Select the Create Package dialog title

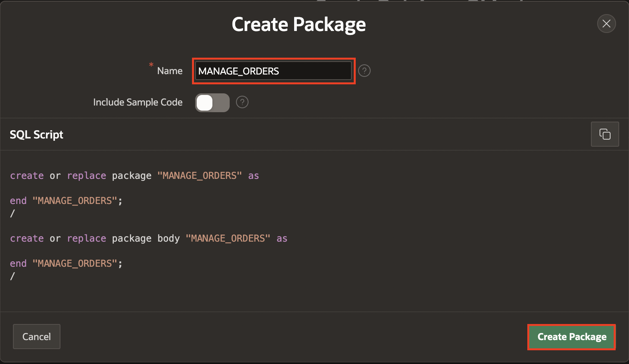[x=299, y=25]
